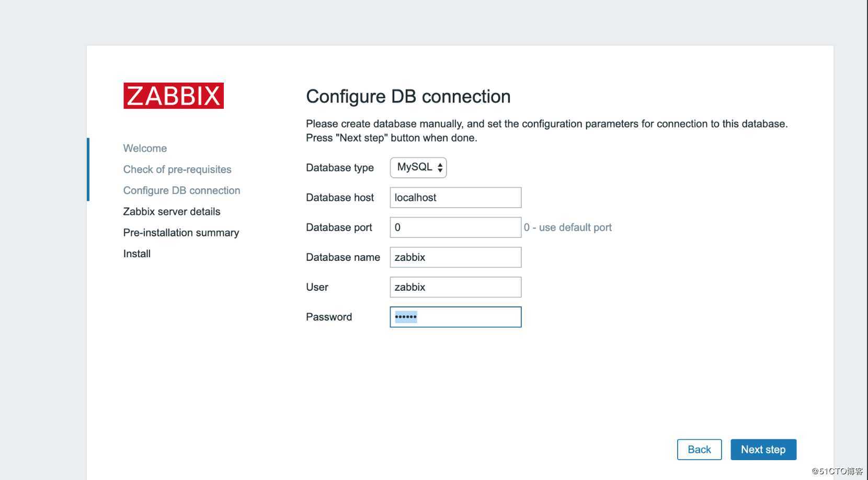Click the Database host input field
This screenshot has width=868, height=480.
[455, 198]
